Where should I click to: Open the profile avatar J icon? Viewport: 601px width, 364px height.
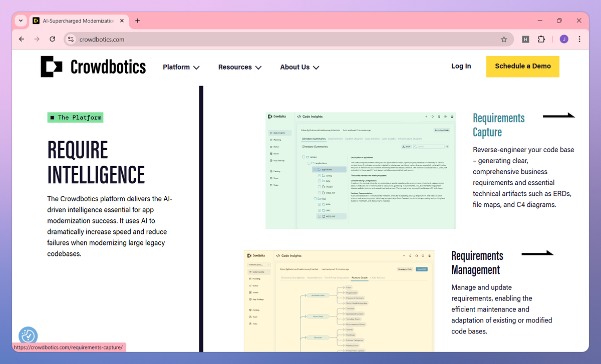click(x=564, y=39)
